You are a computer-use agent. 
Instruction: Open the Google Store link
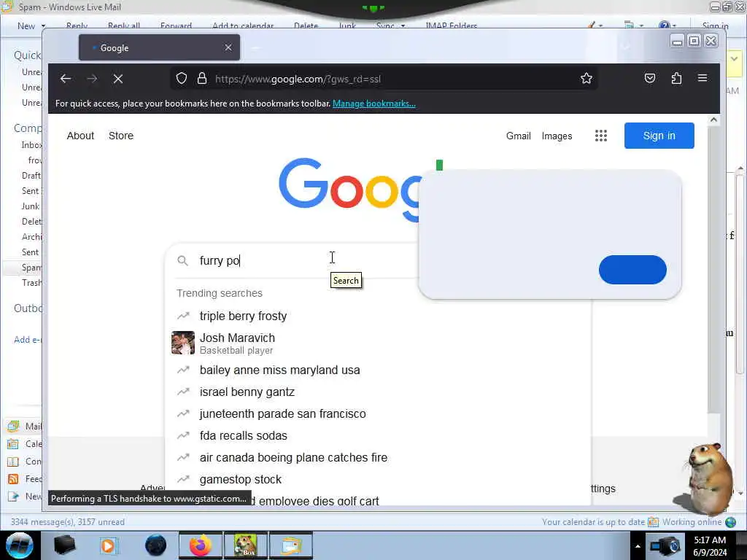(121, 136)
